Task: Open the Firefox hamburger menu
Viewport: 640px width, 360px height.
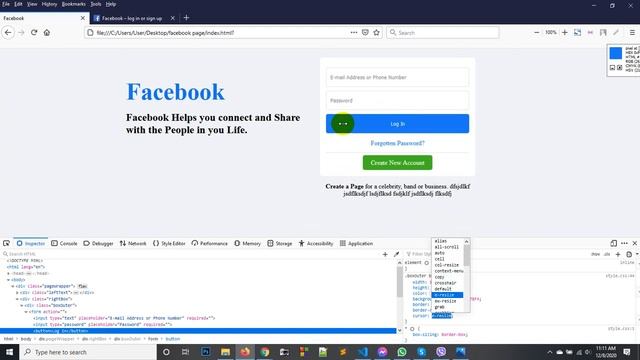Action: click(x=632, y=32)
